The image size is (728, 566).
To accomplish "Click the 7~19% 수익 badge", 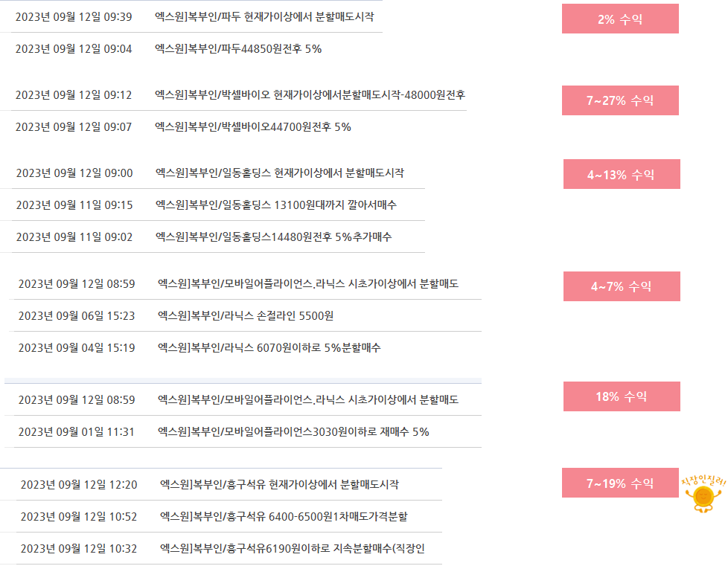I will pos(620,483).
